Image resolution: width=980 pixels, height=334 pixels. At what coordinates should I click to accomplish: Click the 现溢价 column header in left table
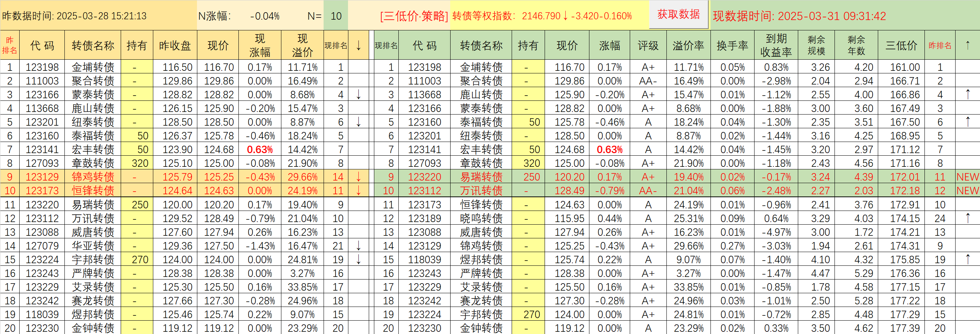(x=302, y=45)
